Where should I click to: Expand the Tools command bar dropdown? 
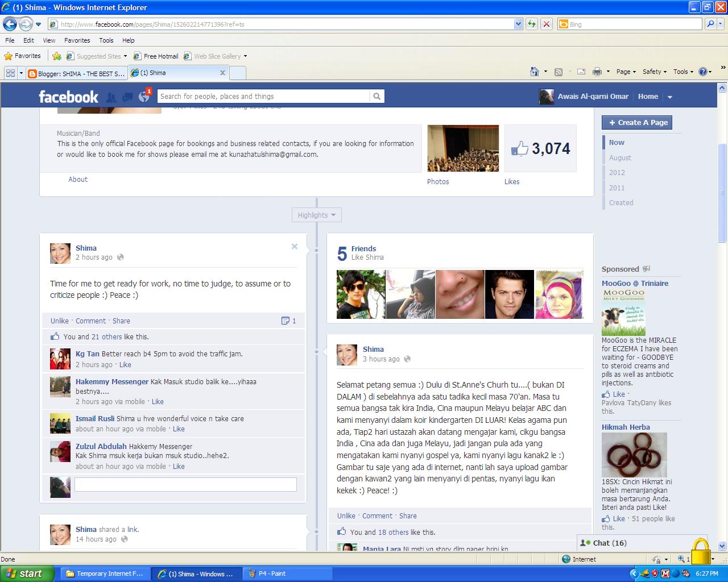pos(684,72)
